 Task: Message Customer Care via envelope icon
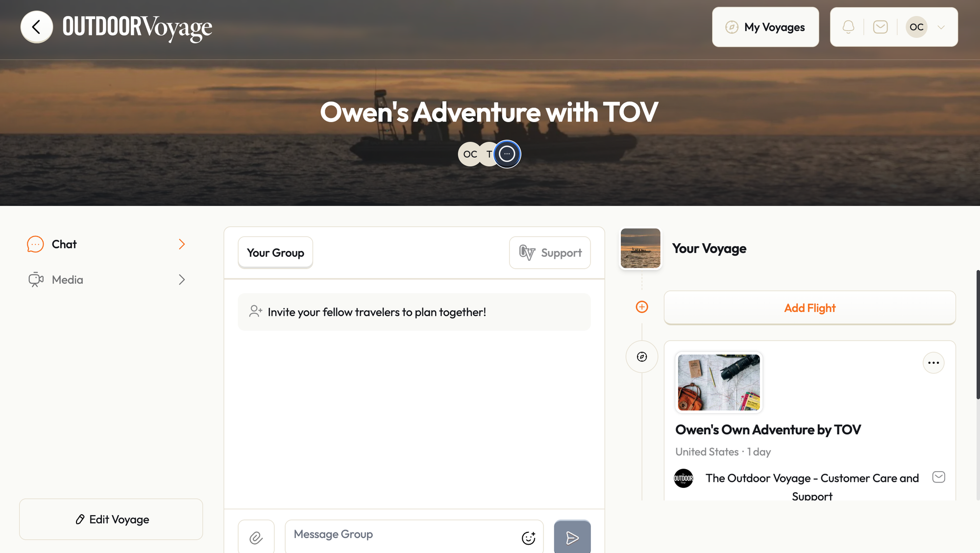(x=938, y=477)
